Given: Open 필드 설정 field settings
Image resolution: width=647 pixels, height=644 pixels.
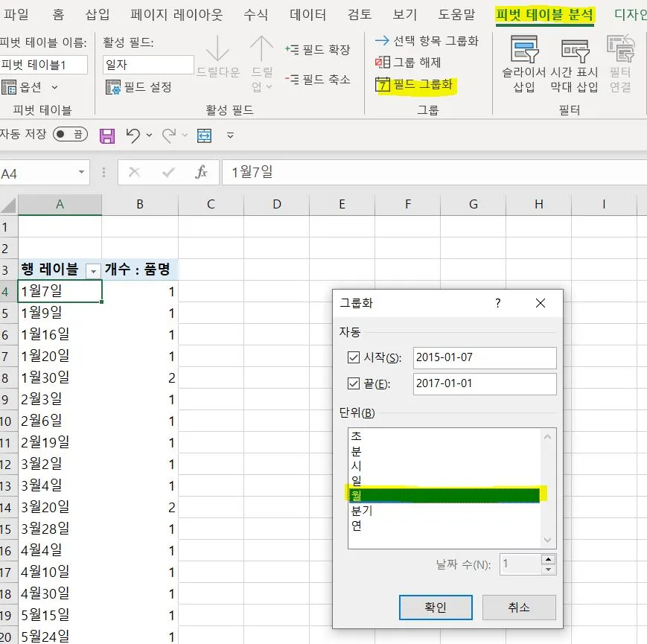Looking at the screenshot, I should 138,87.
